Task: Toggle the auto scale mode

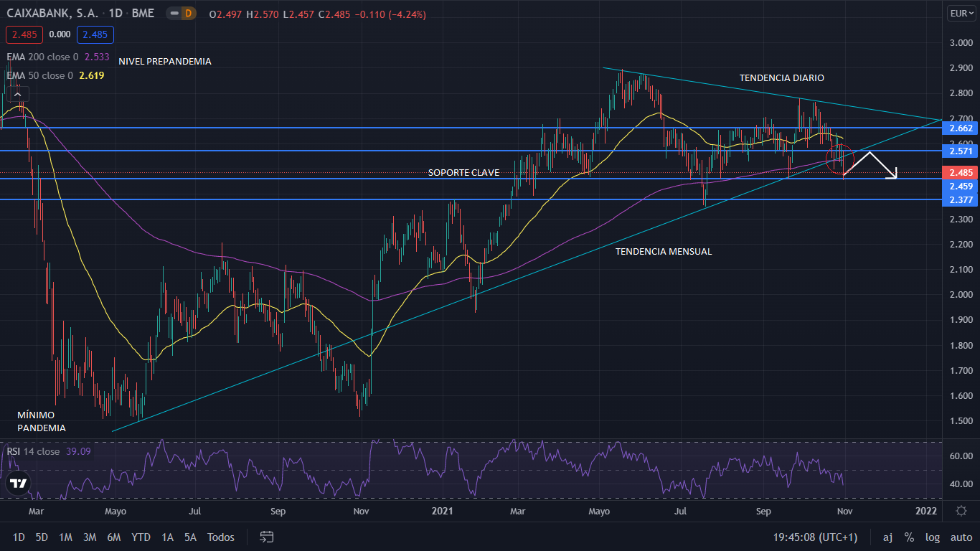Action: click(x=961, y=537)
